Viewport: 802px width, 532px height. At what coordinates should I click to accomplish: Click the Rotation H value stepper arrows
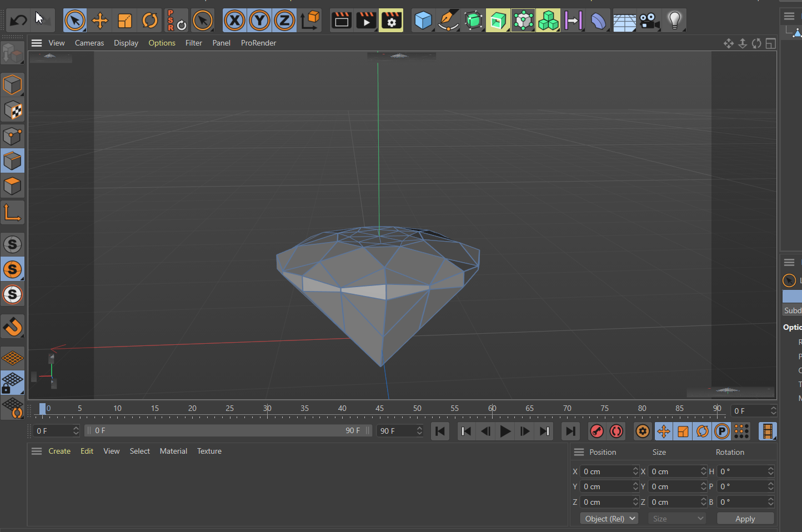coord(770,471)
